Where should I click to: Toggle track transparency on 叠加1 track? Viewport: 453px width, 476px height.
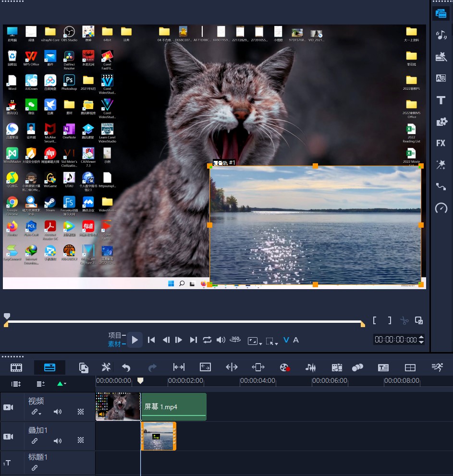pos(80,440)
